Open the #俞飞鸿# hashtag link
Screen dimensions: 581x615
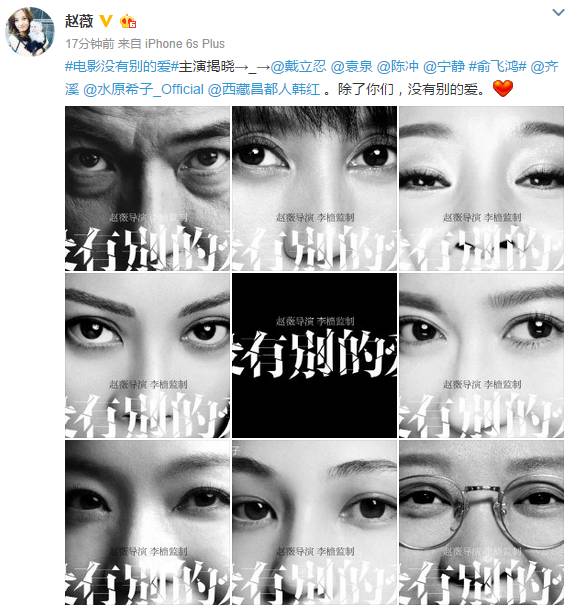tap(497, 66)
